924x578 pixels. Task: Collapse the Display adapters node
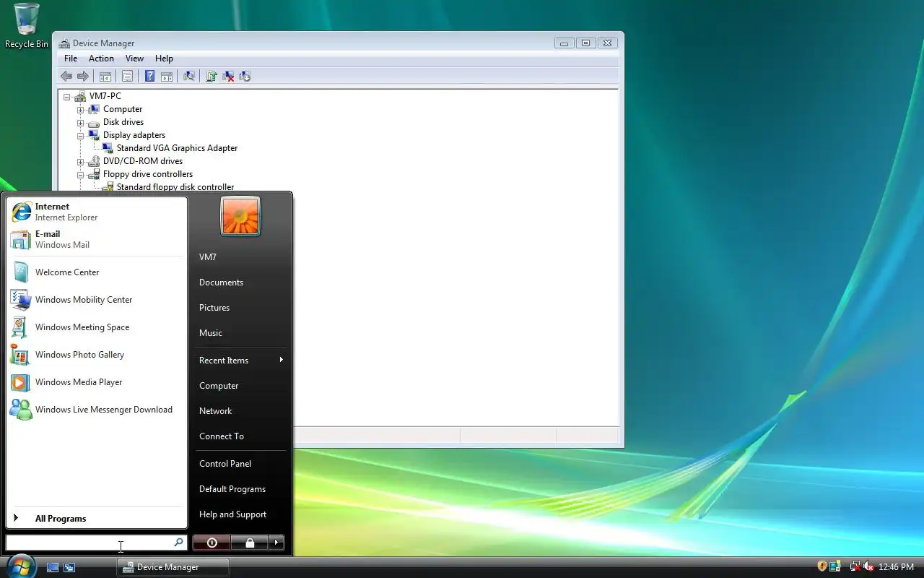[x=81, y=136]
